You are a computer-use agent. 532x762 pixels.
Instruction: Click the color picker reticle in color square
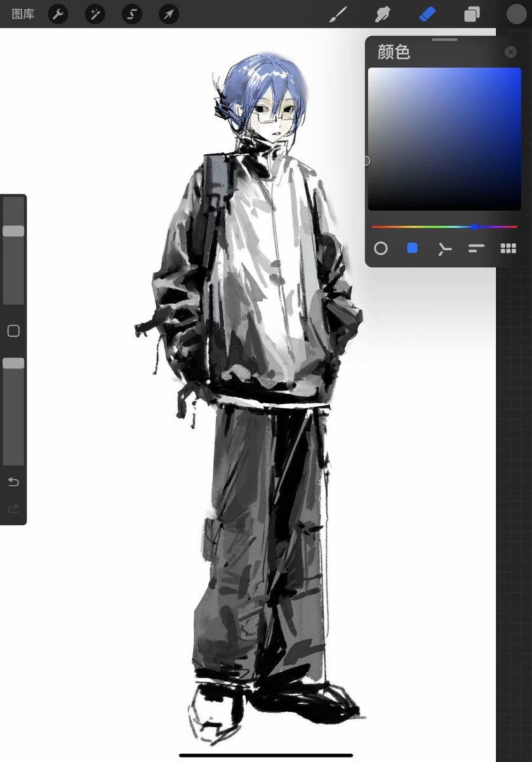[x=367, y=161]
